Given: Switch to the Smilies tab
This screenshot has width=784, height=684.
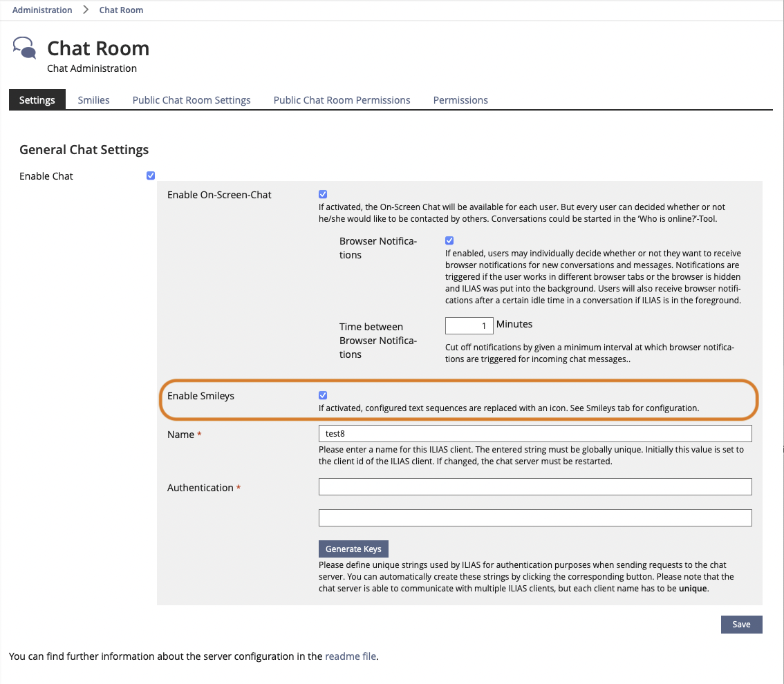Looking at the screenshot, I should click(93, 100).
